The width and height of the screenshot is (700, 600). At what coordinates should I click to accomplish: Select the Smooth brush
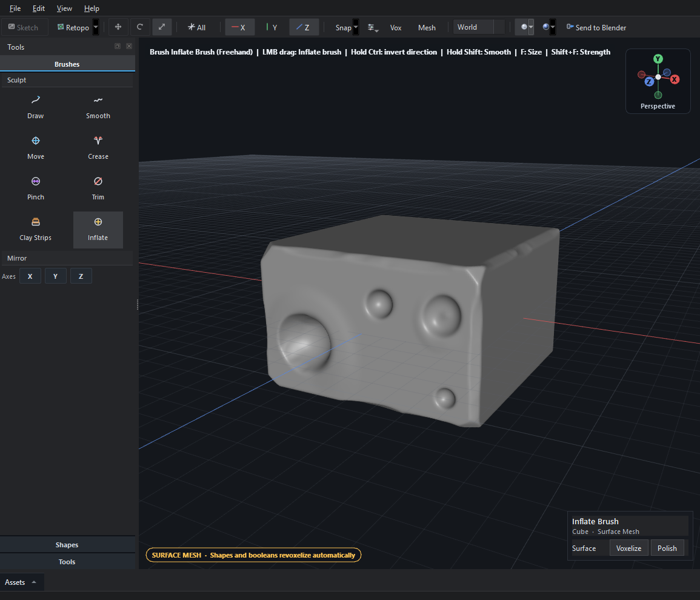click(x=98, y=108)
